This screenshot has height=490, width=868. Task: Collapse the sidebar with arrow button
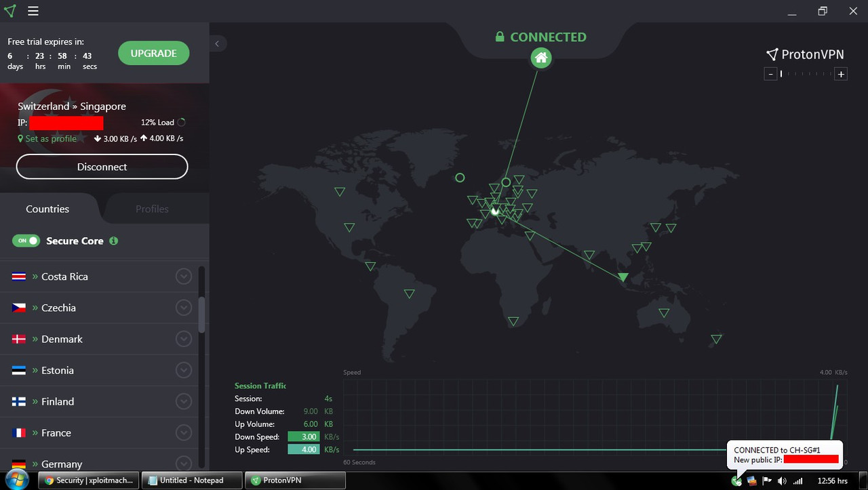pos(218,43)
